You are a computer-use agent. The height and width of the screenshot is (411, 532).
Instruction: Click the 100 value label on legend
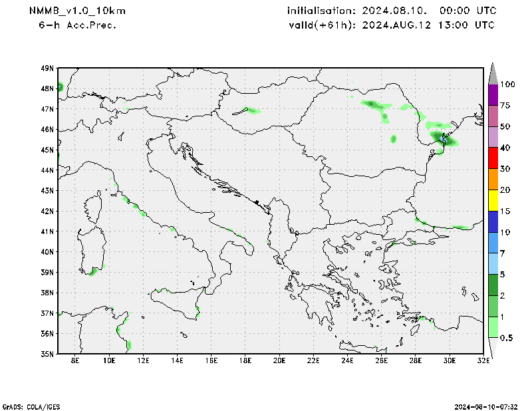pyautogui.click(x=508, y=84)
